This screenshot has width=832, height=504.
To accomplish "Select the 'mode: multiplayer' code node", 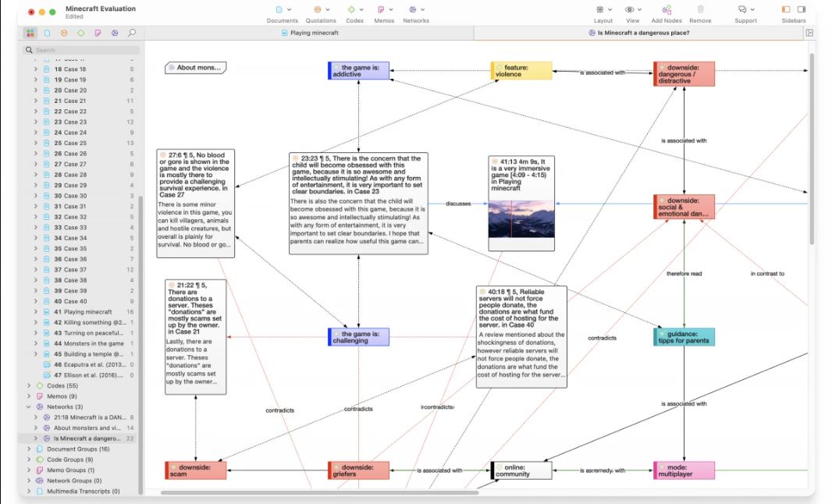I will [x=684, y=470].
